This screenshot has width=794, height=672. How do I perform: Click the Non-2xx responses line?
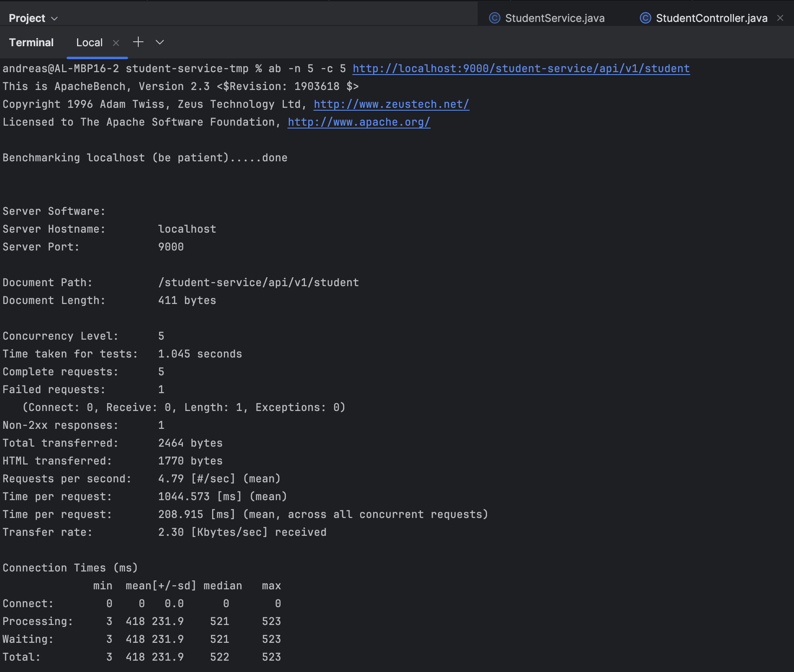(60, 425)
